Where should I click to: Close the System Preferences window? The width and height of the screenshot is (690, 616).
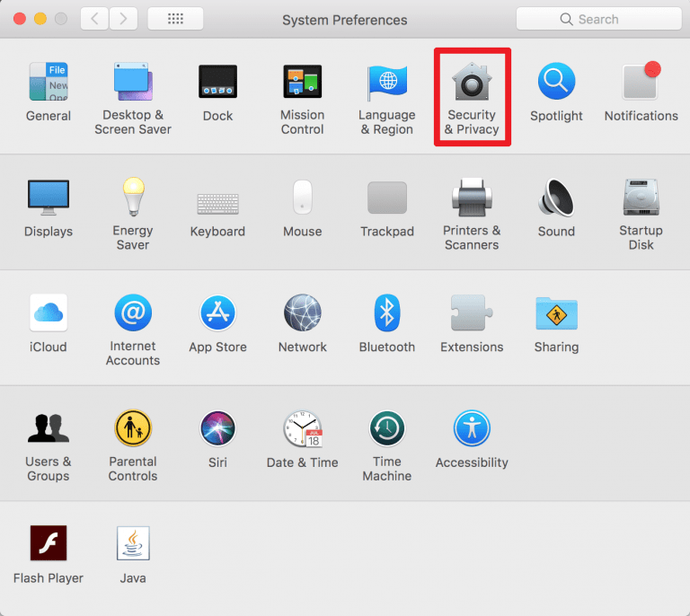20,19
